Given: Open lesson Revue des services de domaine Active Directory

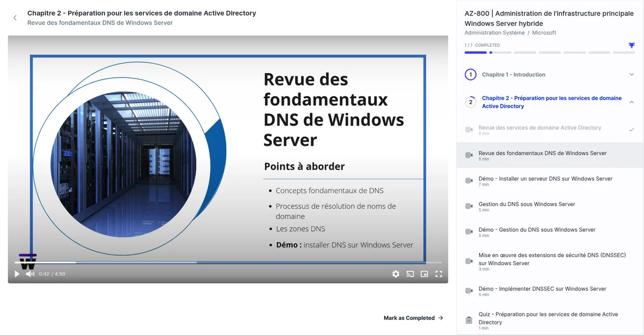Looking at the screenshot, I should point(550,130).
